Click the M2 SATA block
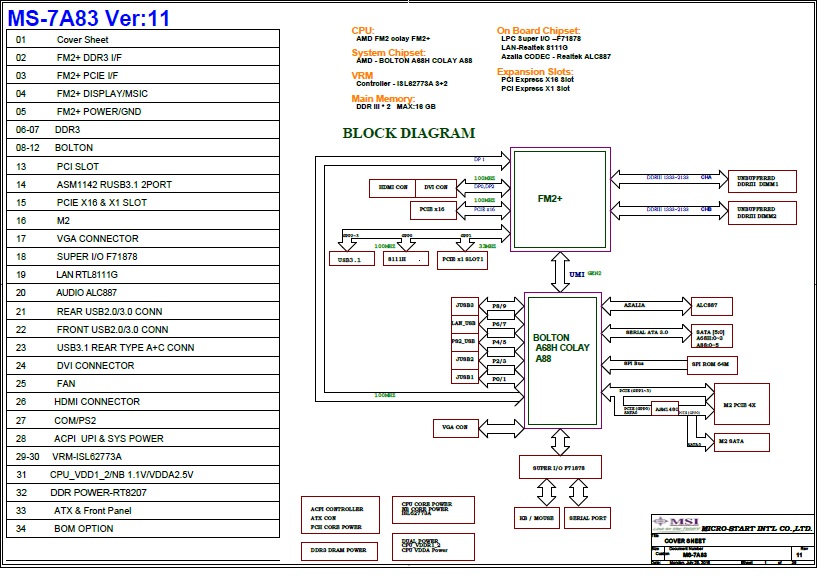This screenshot has height=586, width=828. tap(741, 441)
